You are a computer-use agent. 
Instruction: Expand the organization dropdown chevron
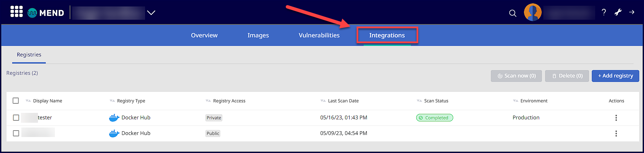pyautogui.click(x=151, y=13)
